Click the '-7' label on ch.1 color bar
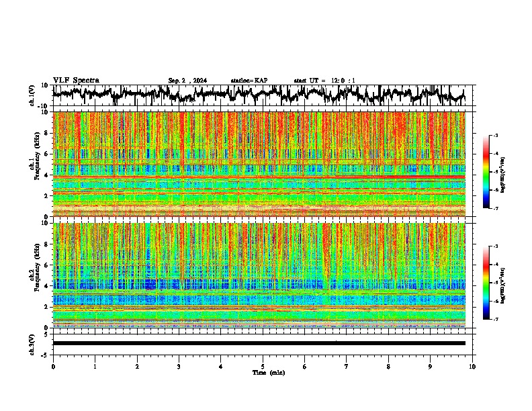The image size is (532, 411). [496, 208]
